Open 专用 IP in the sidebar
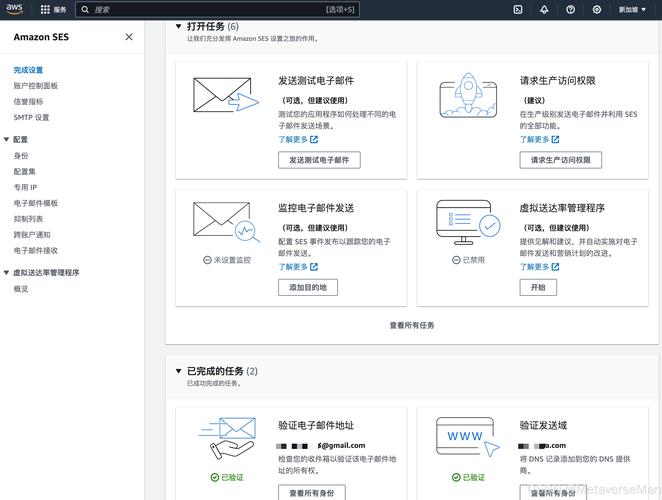The image size is (662, 500). pyautogui.click(x=25, y=187)
